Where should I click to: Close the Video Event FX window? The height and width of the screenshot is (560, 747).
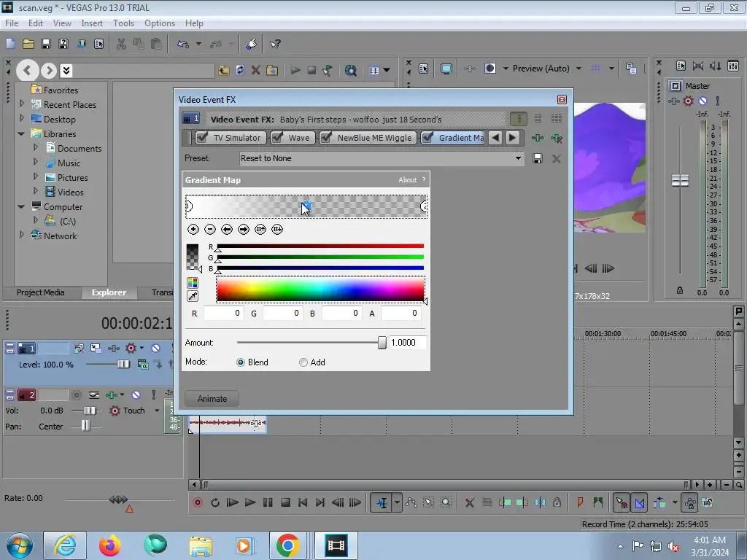coord(562,99)
